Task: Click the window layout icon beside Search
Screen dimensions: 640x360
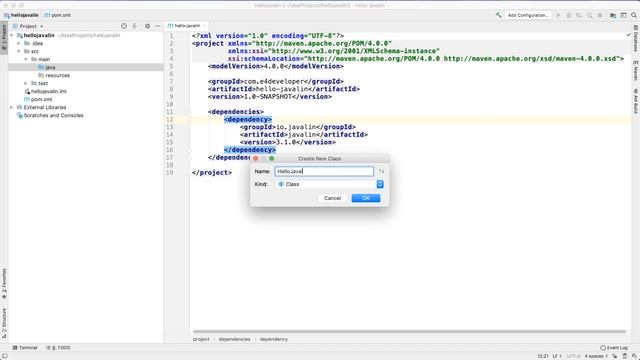Action: pos(623,15)
